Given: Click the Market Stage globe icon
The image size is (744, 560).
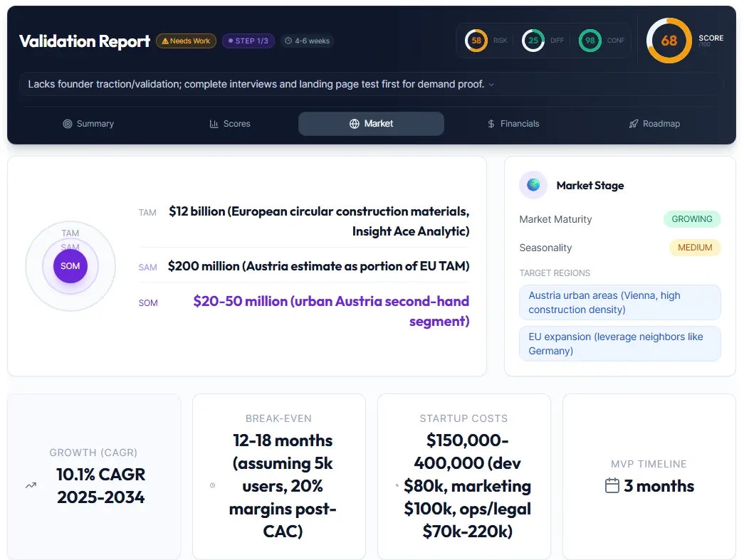Looking at the screenshot, I should (533, 184).
